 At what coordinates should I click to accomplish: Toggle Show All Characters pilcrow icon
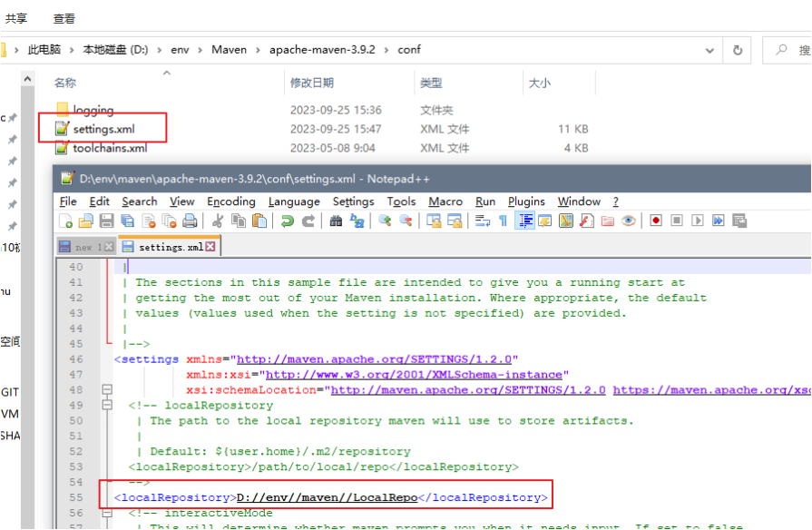pyautogui.click(x=503, y=221)
